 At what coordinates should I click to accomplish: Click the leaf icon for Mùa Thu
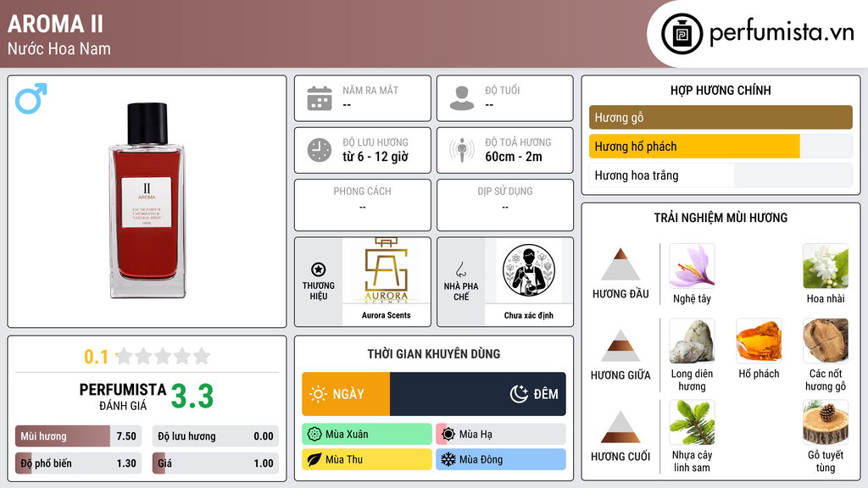point(314,459)
